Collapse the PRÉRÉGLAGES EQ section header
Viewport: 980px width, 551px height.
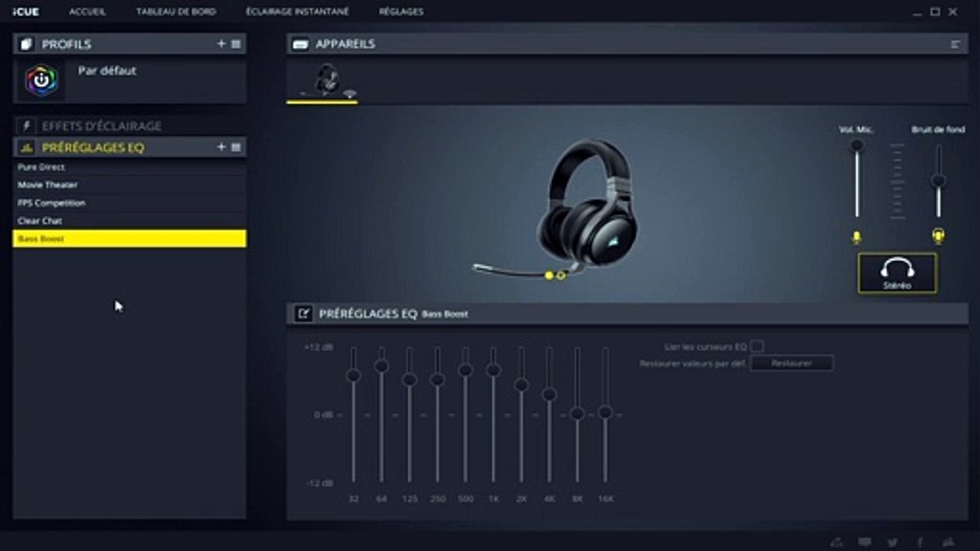[x=129, y=147]
